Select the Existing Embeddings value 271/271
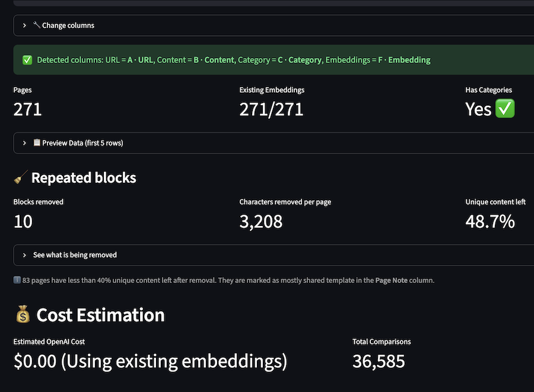Viewport: 534px width, 392px height. click(271, 109)
